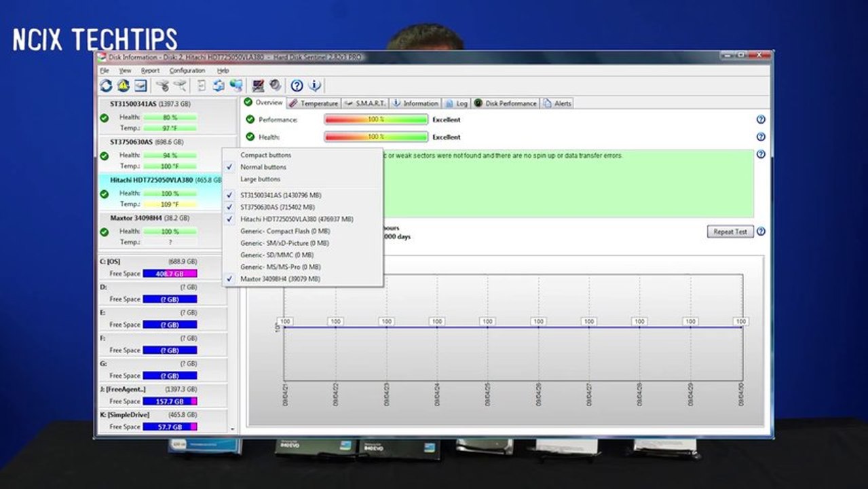Viewport: 868px width, 489px height.
Task: Open Help with the toolbar question mark icon
Action: [297, 86]
